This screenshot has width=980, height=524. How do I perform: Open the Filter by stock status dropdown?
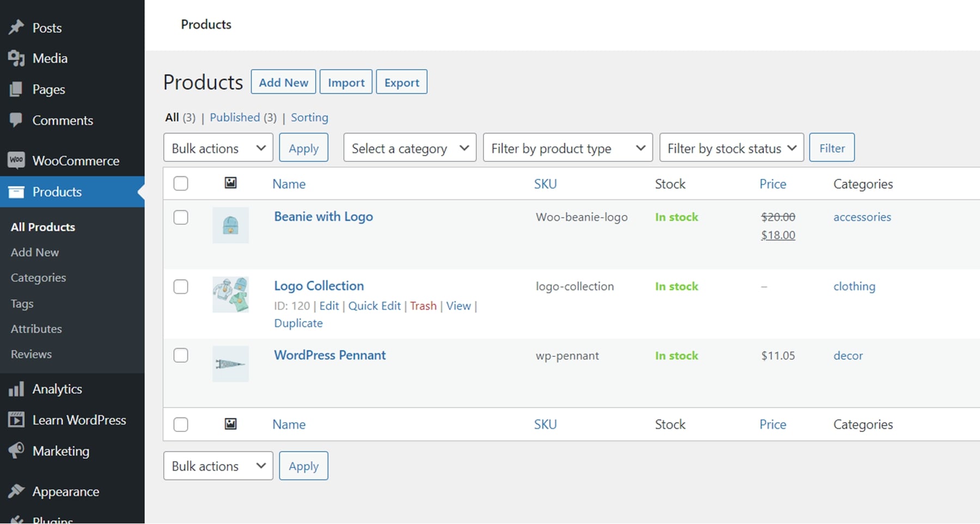[x=731, y=147]
